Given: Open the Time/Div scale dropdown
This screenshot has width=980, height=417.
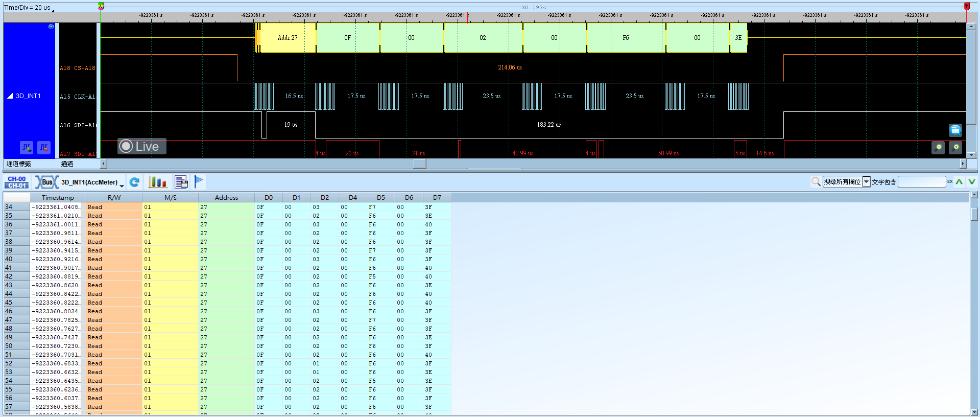Looking at the screenshot, I should pyautogui.click(x=53, y=10).
